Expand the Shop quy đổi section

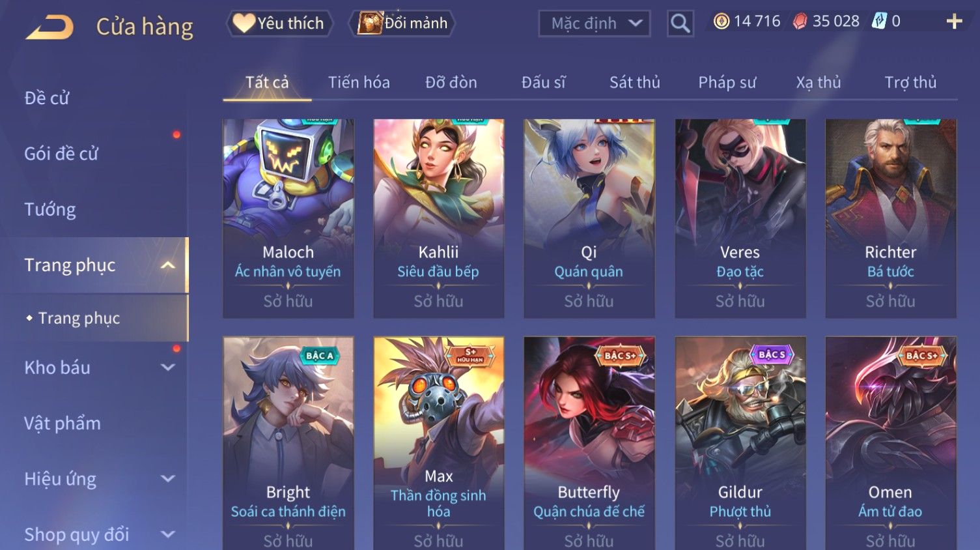point(168,534)
